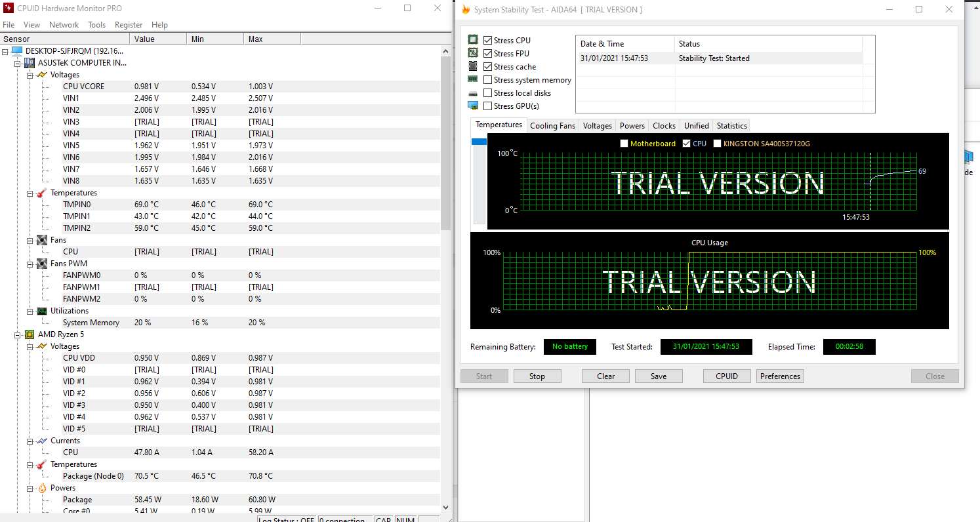Switch to the Cooling Fans tab
The image size is (980, 522).
pos(552,126)
